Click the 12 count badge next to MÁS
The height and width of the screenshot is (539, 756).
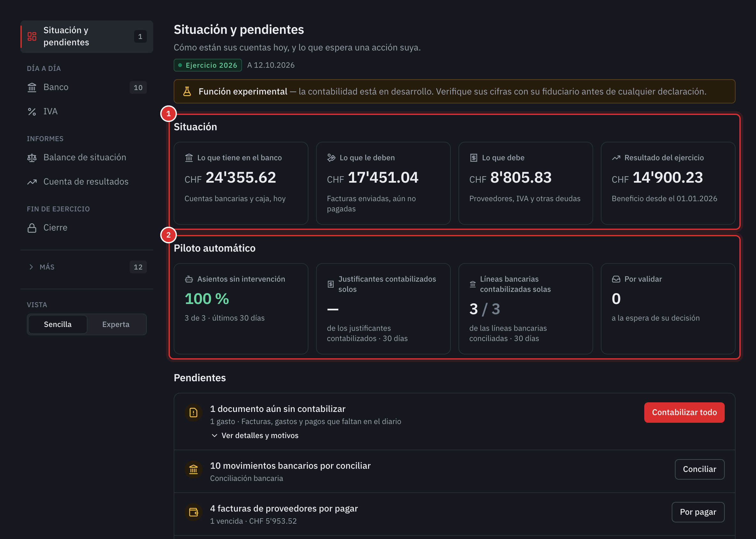click(138, 267)
